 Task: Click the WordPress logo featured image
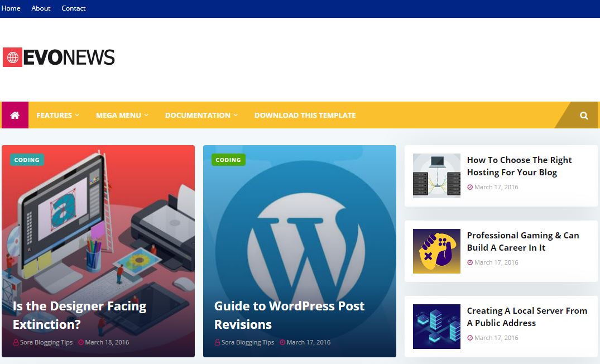(299, 234)
